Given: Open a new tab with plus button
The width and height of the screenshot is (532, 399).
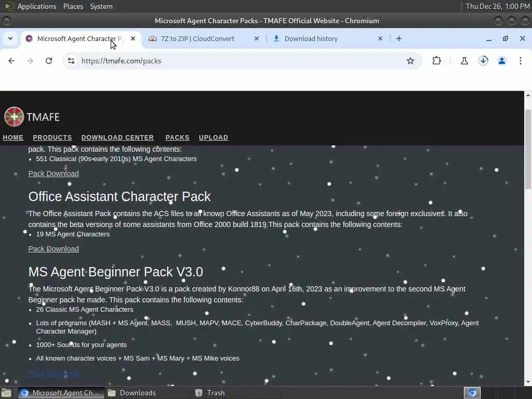Looking at the screenshot, I should (x=399, y=38).
